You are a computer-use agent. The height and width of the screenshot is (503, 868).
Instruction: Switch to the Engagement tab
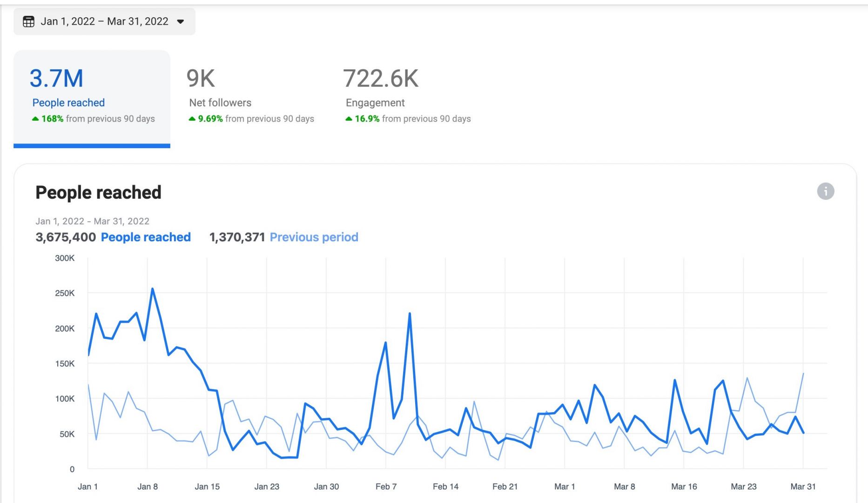[407, 98]
